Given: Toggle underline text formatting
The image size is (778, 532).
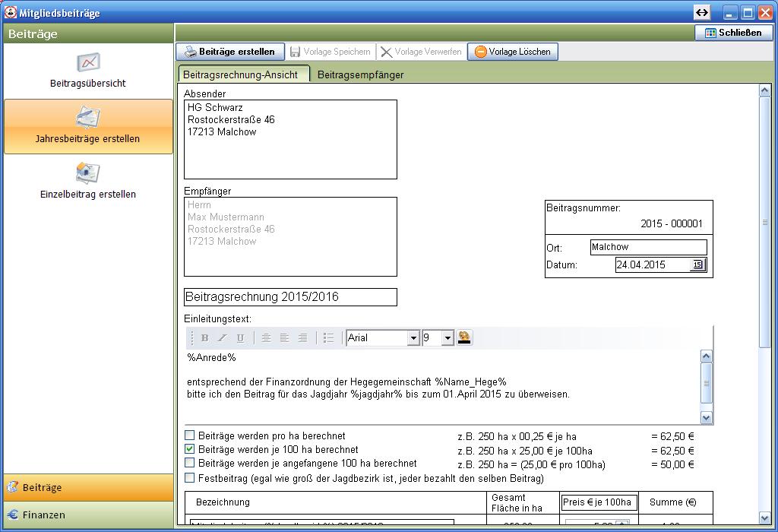Looking at the screenshot, I should [x=240, y=338].
